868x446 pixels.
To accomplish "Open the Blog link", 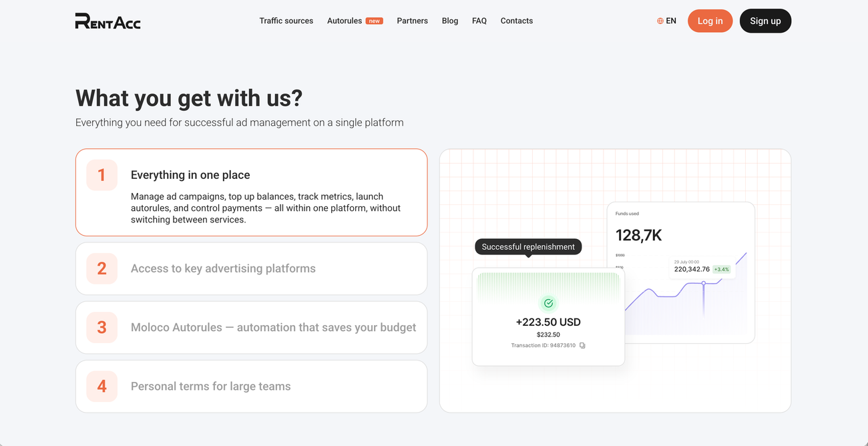I will (450, 21).
